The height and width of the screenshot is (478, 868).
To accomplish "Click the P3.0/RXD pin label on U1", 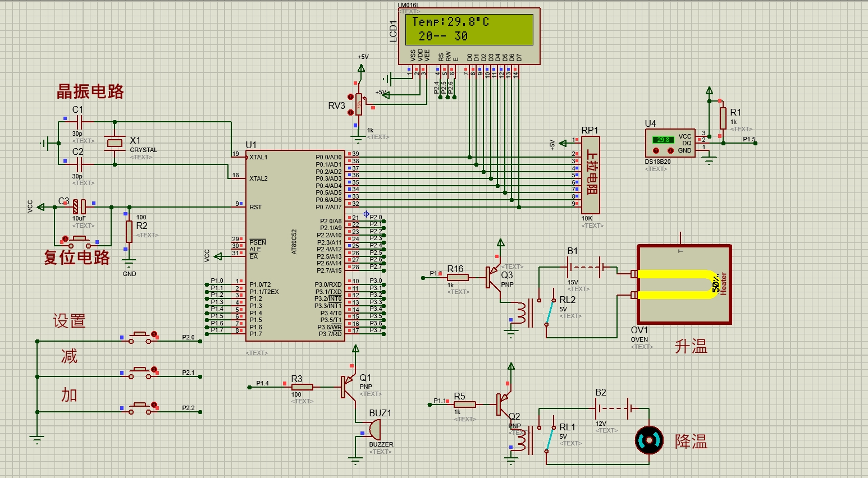I will pos(328,284).
